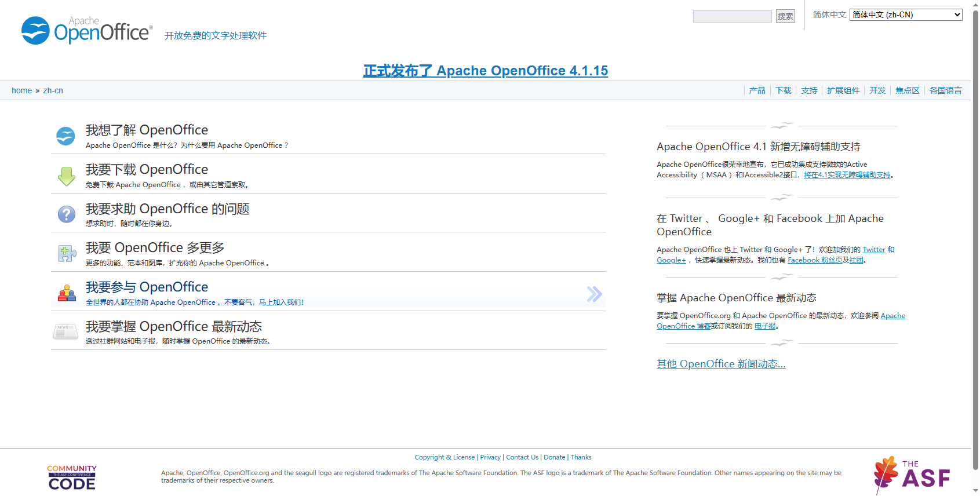980x496 pixels.
Task: Click the scrollbar down arrow
Action: (x=975, y=491)
